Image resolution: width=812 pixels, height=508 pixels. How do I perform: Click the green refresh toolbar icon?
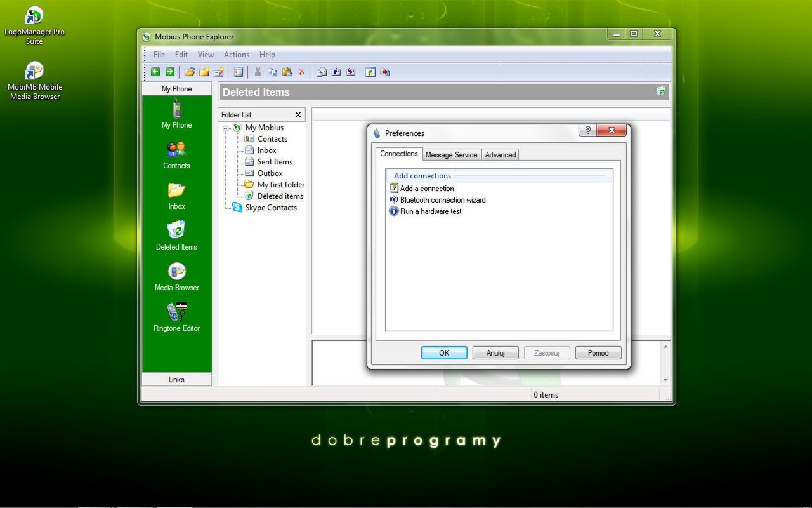coord(370,72)
